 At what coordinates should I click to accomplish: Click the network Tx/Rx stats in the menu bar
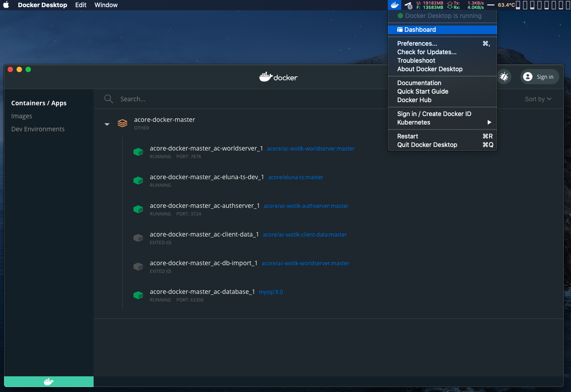click(x=465, y=5)
